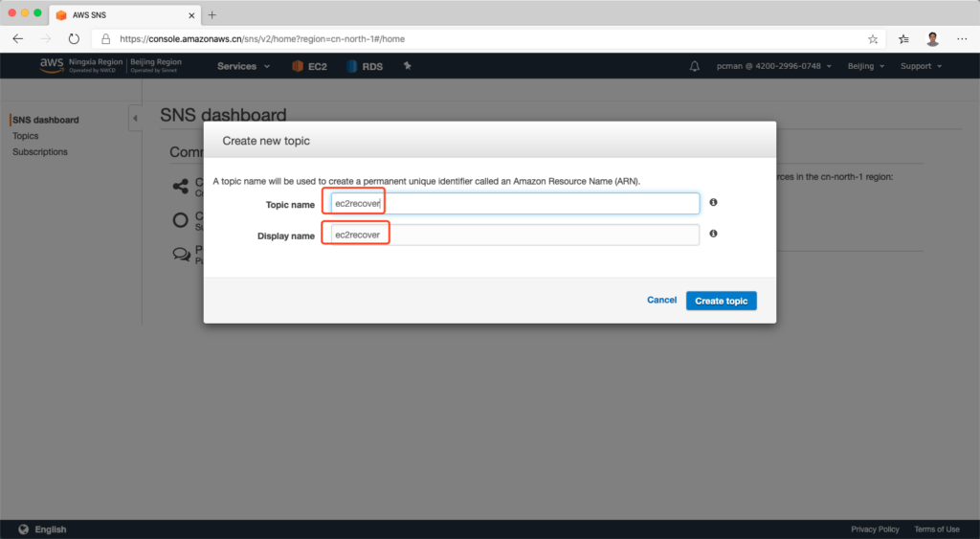Open the Support dropdown menu

pos(921,66)
